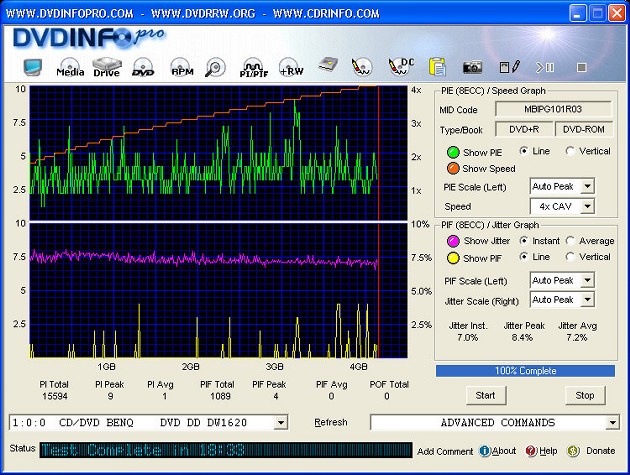Expand the ADVANCED COMMANDS dropdown
Screen dimensions: 630x475
(612, 423)
